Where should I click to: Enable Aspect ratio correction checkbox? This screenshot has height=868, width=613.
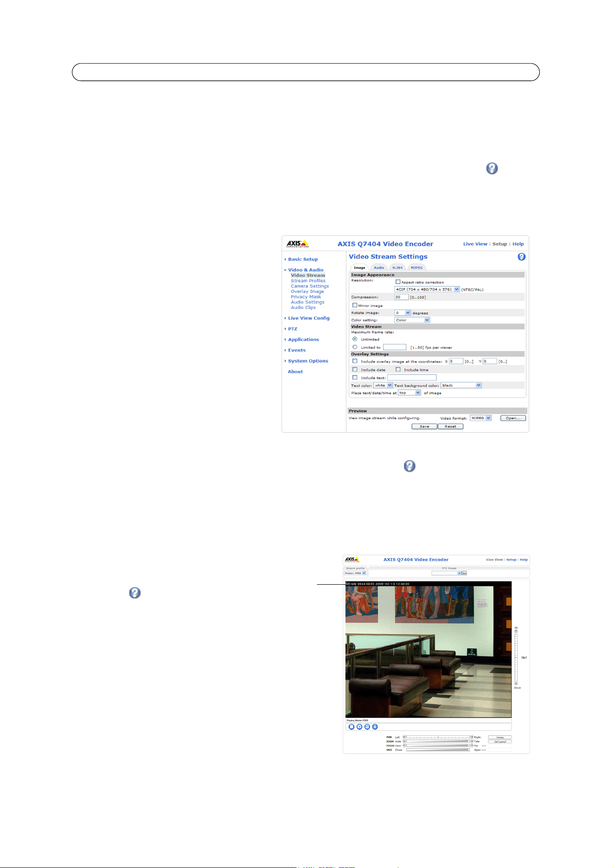[x=398, y=281]
